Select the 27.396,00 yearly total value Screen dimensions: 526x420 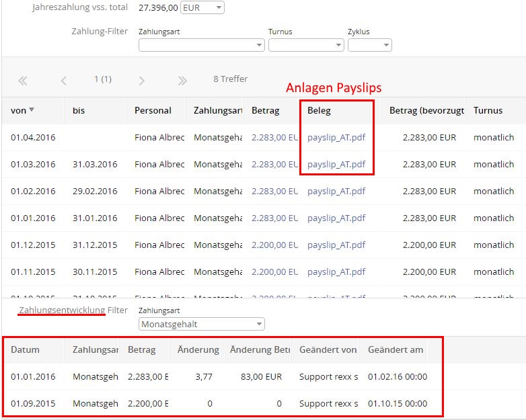[x=158, y=7]
